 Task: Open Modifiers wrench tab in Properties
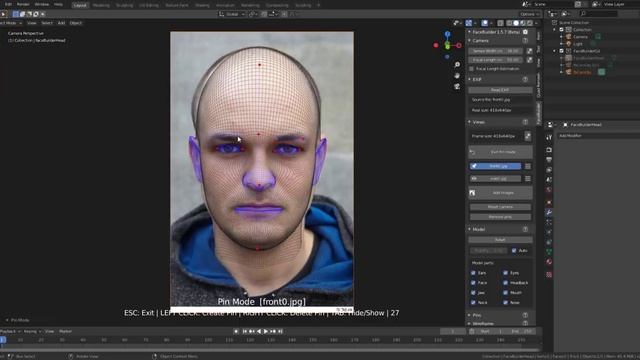(x=549, y=212)
